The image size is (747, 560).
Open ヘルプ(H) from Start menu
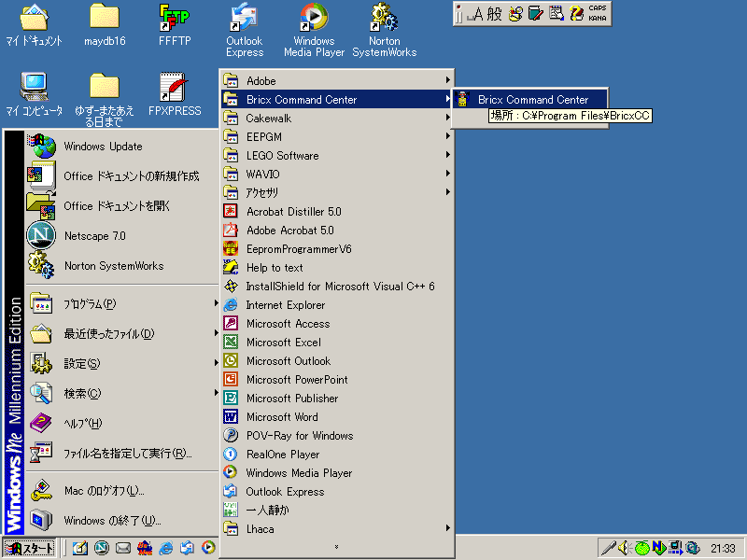pyautogui.click(x=122, y=424)
